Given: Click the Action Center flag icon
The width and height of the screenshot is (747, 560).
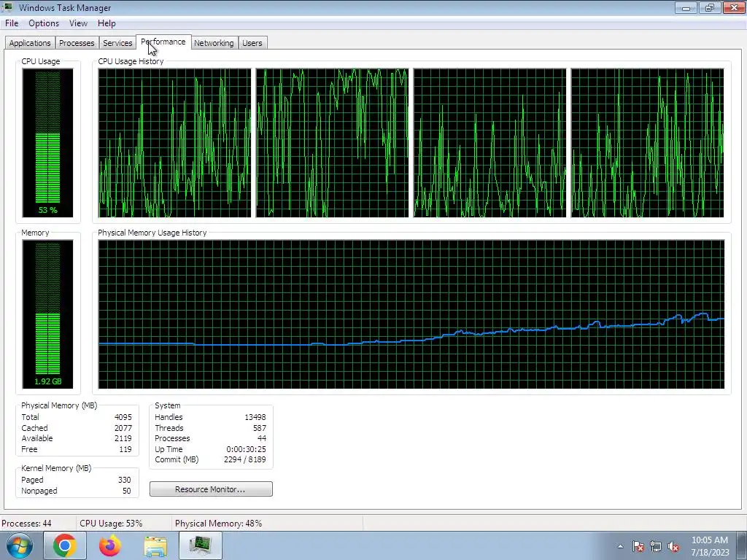Looking at the screenshot, I should click(638, 546).
